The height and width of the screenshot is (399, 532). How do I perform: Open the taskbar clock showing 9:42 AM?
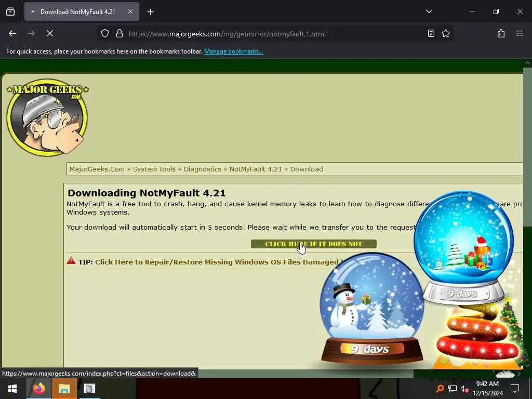pos(487,389)
